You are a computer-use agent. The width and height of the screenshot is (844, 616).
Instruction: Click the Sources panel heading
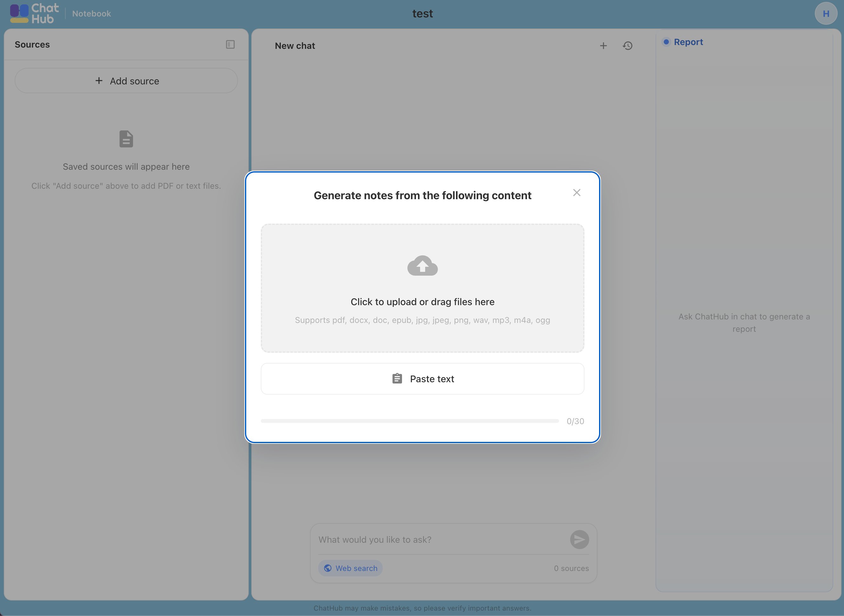32,44
